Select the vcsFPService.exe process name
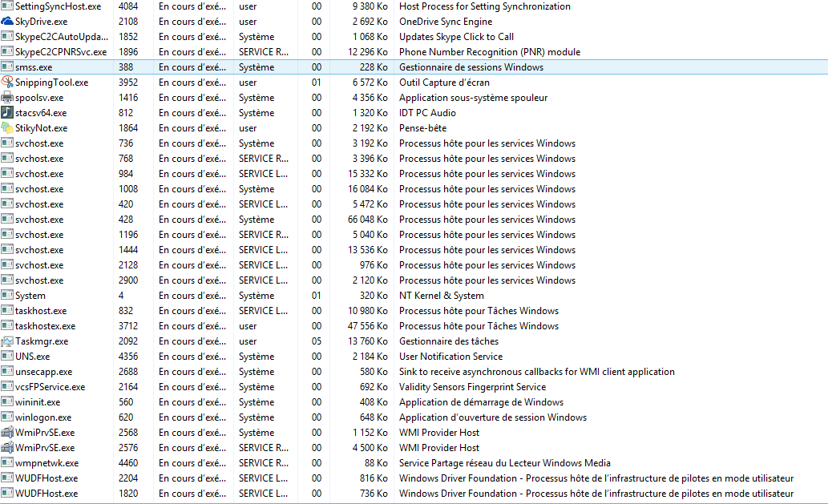Viewport: 828px width, 504px height. pyautogui.click(x=50, y=387)
